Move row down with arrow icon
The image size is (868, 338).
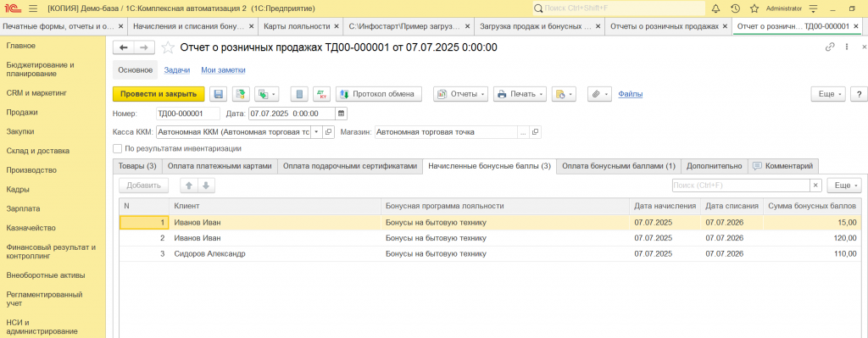pyautogui.click(x=206, y=186)
